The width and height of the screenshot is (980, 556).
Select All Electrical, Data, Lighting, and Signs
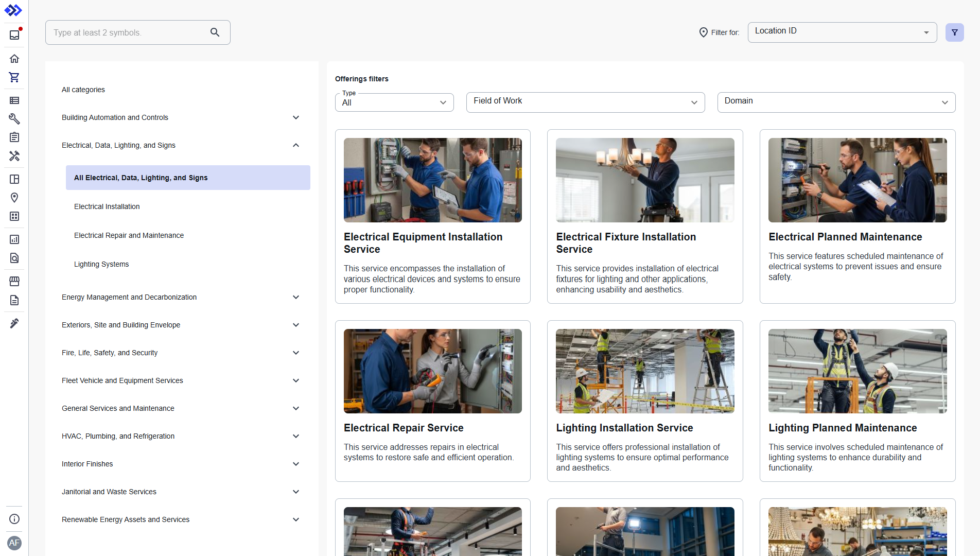(188, 178)
